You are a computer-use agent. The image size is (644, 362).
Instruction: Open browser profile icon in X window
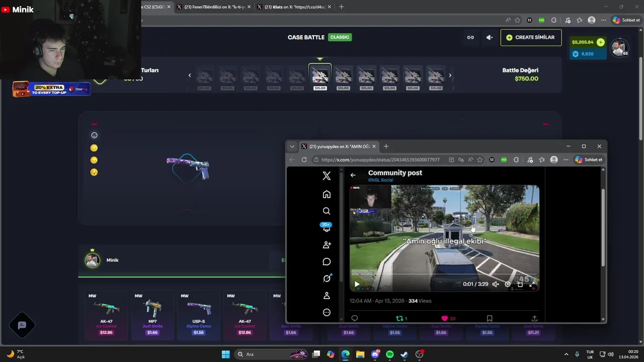554,159
